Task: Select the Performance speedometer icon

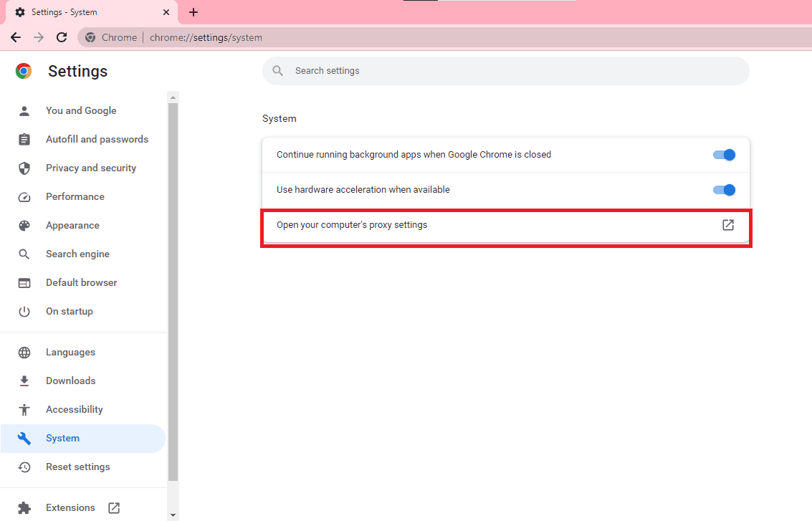Action: point(25,196)
